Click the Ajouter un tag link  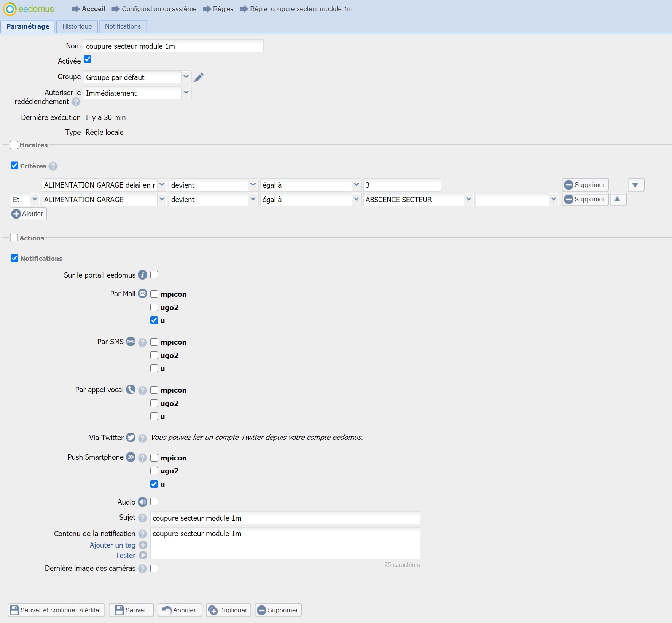[x=112, y=545]
